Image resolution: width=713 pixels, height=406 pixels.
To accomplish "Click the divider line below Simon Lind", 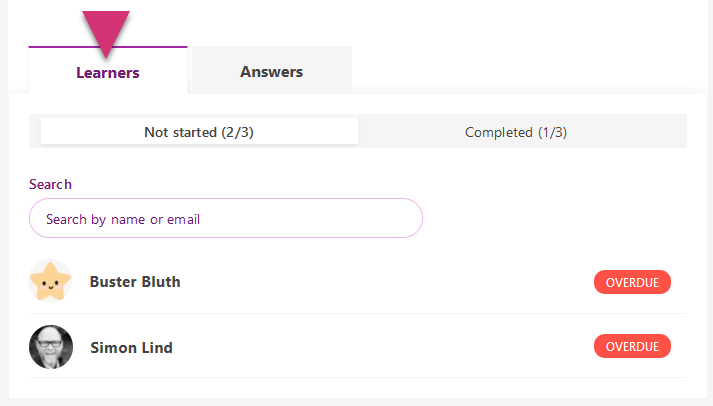I will point(358,378).
